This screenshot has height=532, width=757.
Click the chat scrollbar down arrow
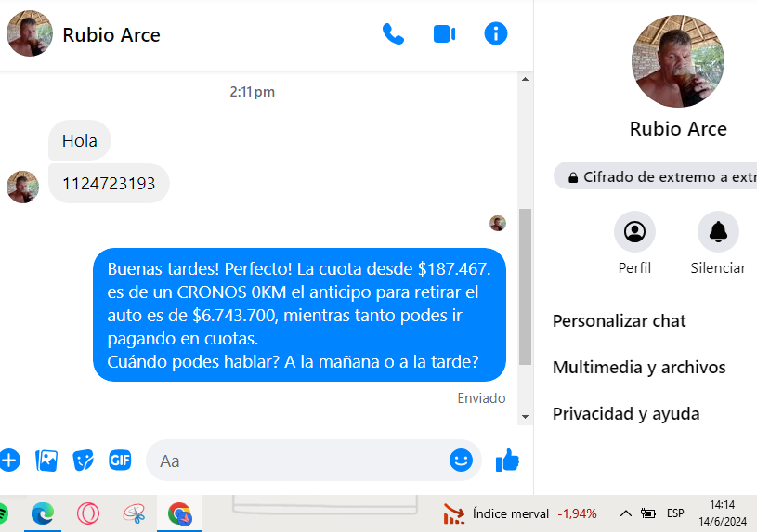click(x=526, y=417)
